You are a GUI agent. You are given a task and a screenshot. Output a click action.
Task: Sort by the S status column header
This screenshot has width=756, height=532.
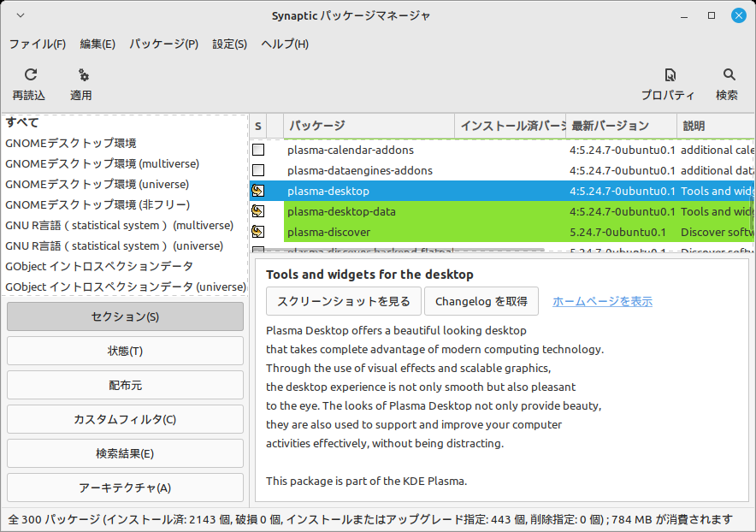[x=258, y=127]
